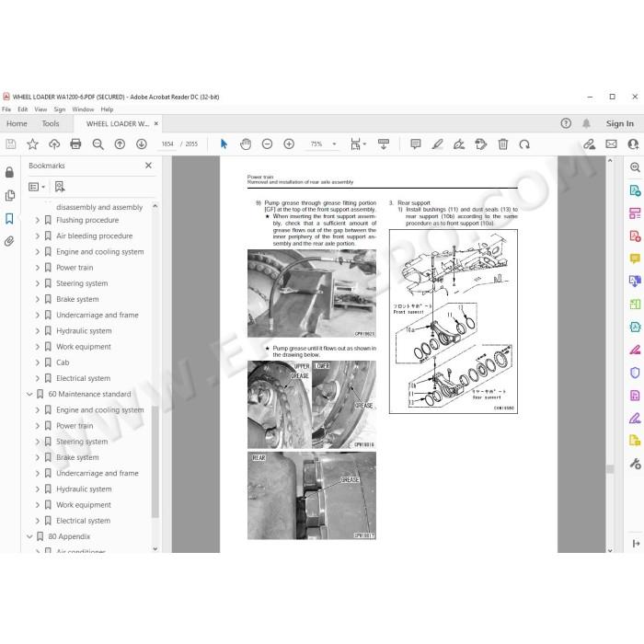Viewport: 644px width, 644px height.
Task: Open the sign document tool
Action: click(x=459, y=144)
